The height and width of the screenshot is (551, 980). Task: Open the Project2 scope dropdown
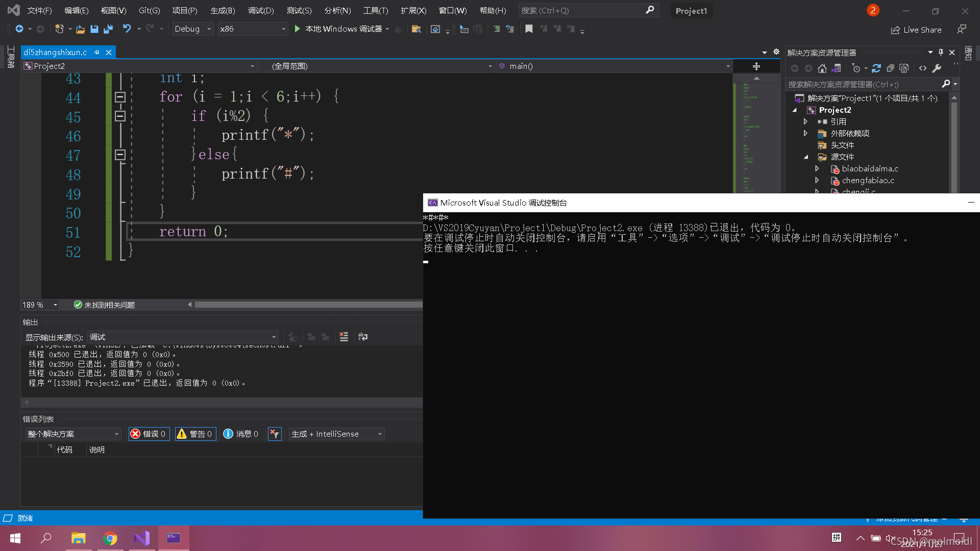tap(139, 66)
